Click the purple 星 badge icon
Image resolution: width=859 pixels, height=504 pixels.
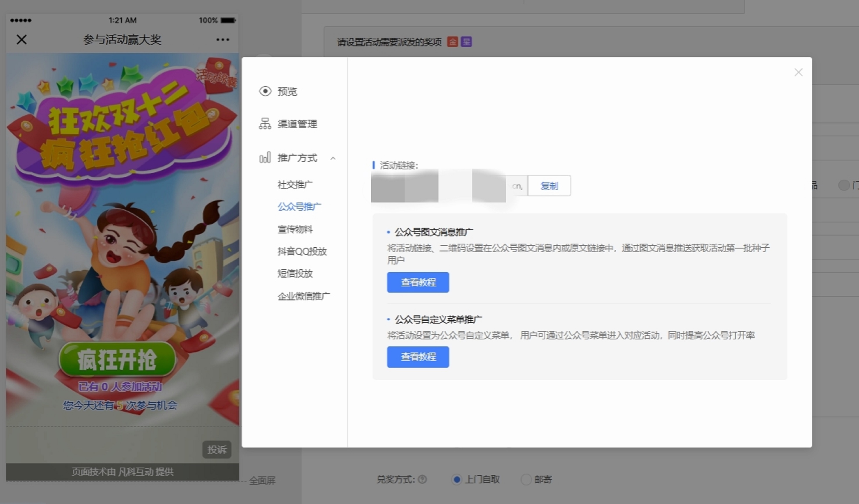coord(466,42)
